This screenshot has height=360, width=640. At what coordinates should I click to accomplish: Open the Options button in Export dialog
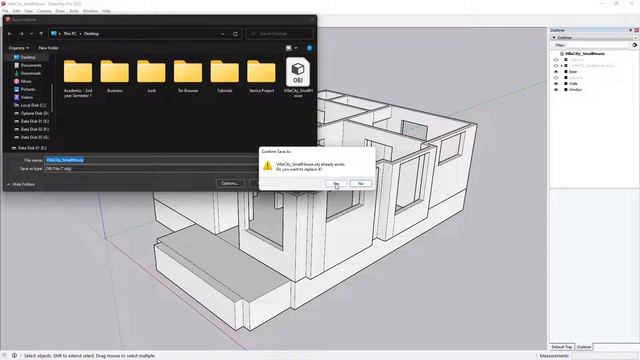click(x=230, y=184)
